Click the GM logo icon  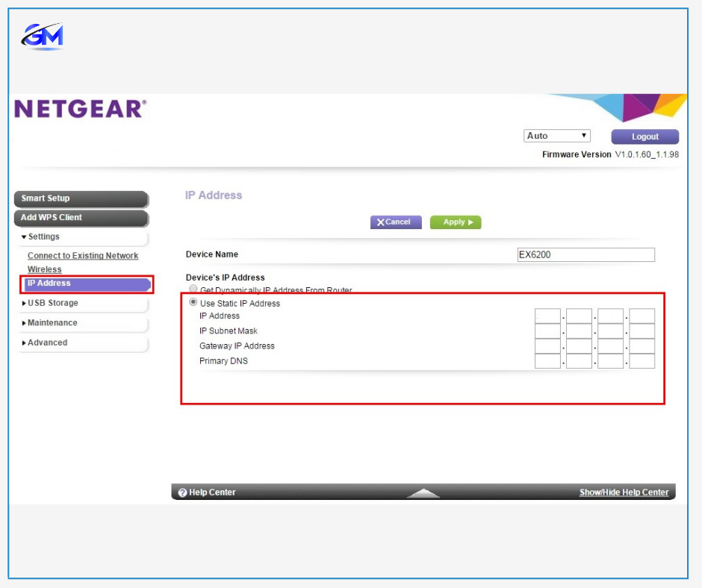pos(42,36)
